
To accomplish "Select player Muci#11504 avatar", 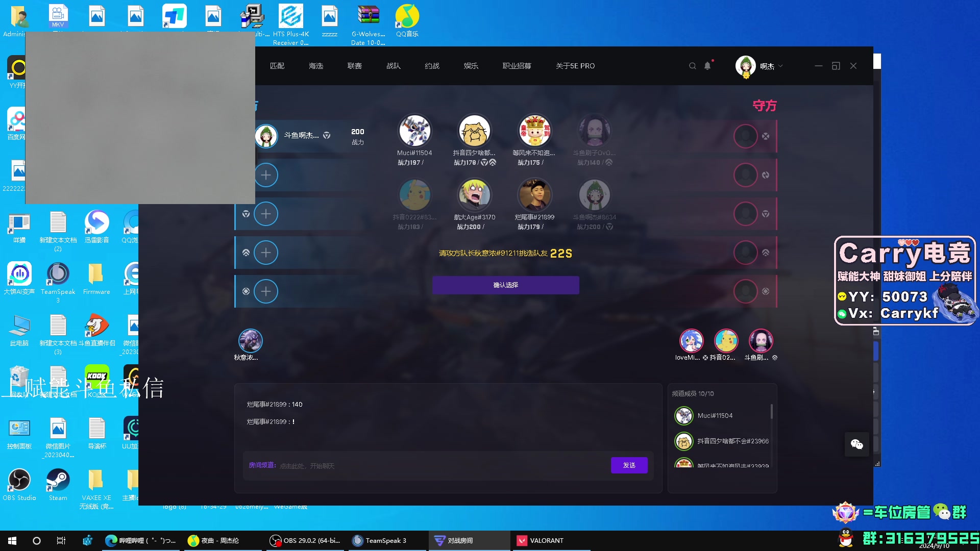I will pyautogui.click(x=414, y=131).
